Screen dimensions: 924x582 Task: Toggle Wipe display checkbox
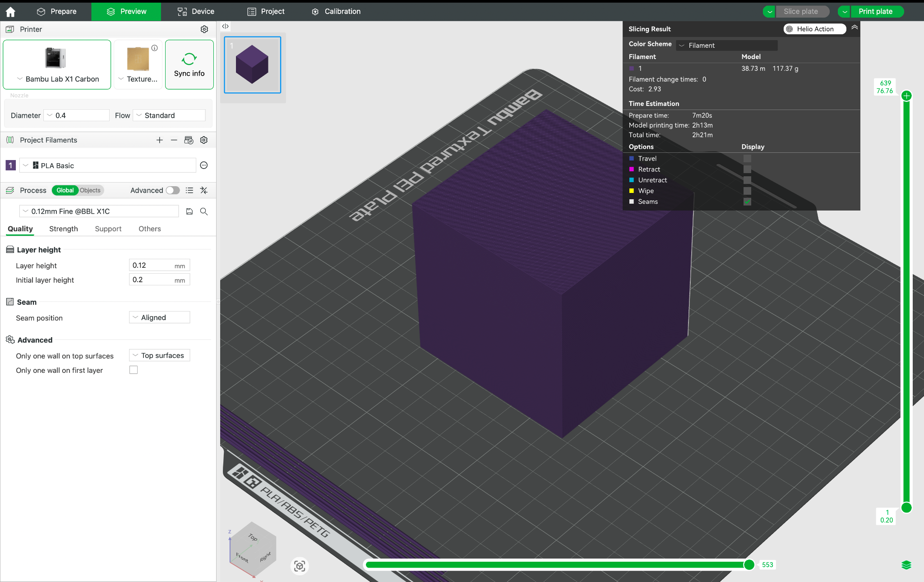748,191
